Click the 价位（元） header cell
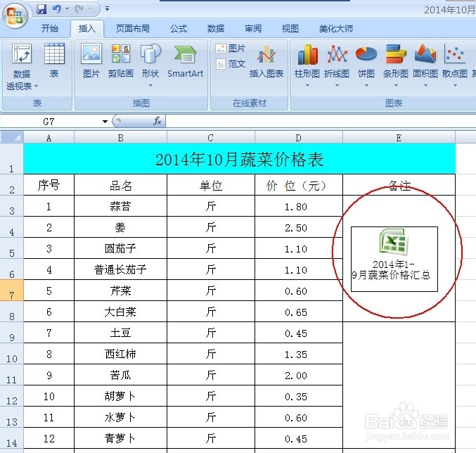This screenshot has width=476, height=453. [x=299, y=185]
